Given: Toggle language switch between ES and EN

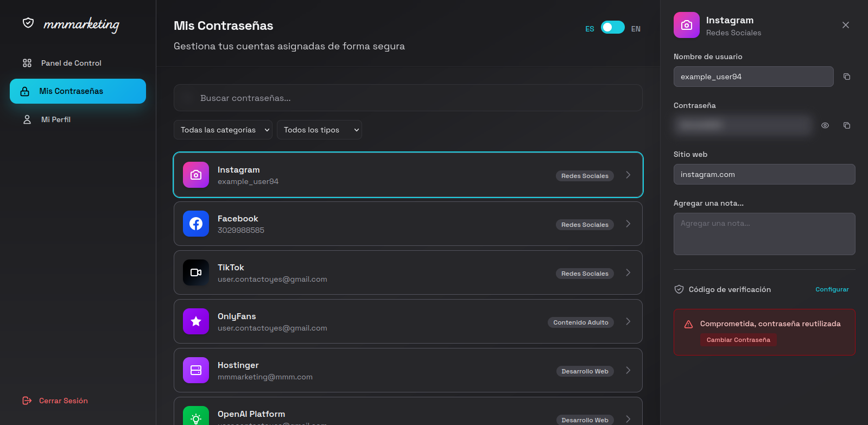Looking at the screenshot, I should tap(612, 28).
